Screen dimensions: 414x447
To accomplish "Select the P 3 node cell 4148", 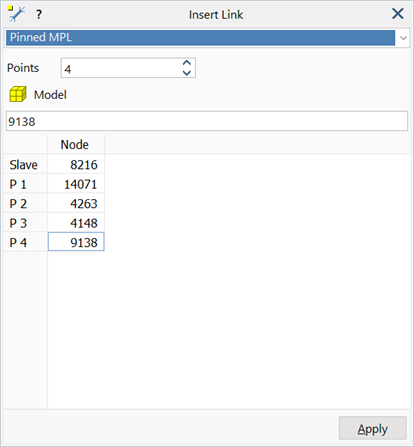I will pos(76,223).
